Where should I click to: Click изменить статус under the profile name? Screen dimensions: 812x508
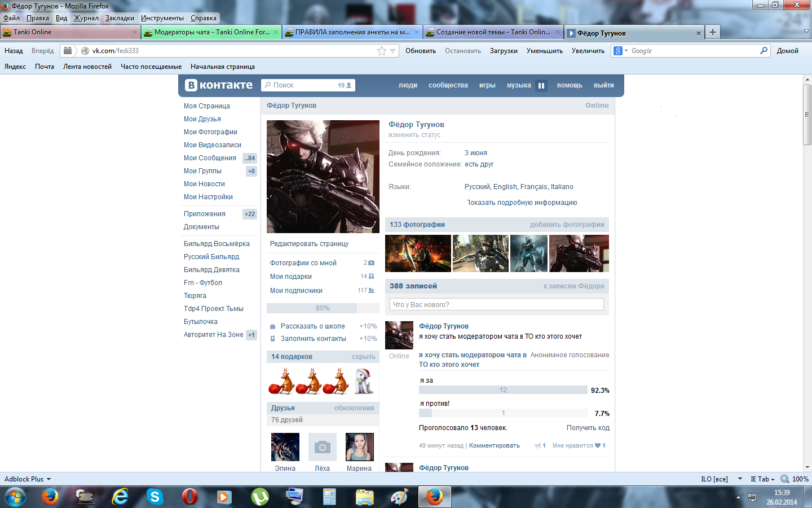coord(414,135)
